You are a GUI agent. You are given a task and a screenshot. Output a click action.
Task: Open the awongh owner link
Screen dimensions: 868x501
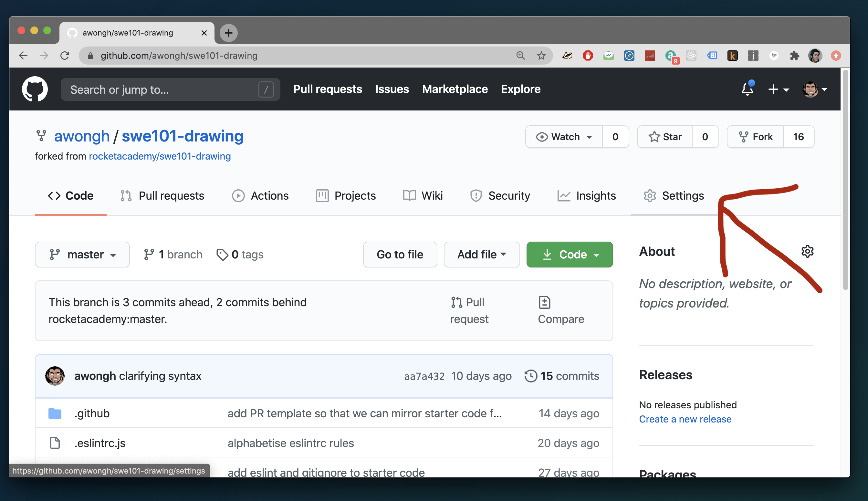click(82, 136)
